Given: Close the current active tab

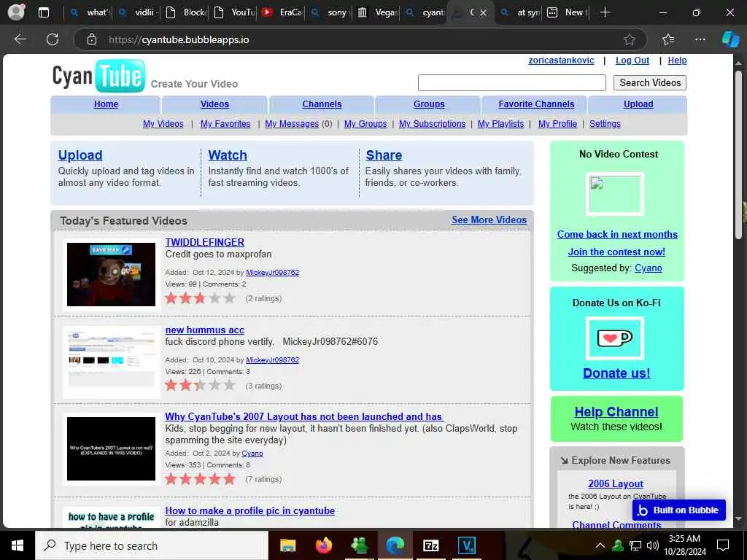Looking at the screenshot, I should pos(483,13).
